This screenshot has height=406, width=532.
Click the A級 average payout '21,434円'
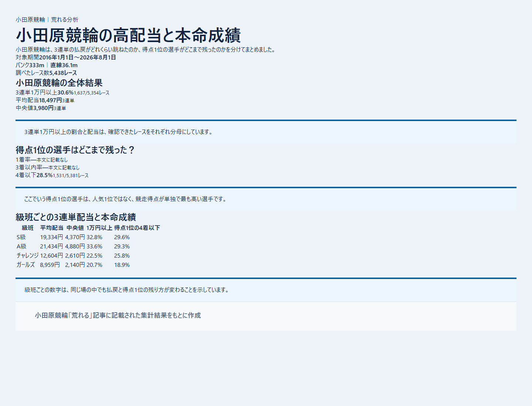pyautogui.click(x=51, y=246)
